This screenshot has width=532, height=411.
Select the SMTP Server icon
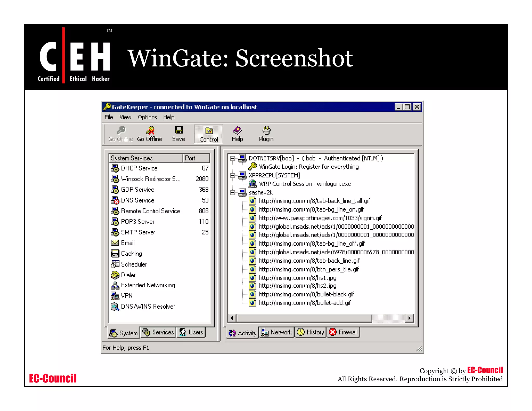pos(115,232)
